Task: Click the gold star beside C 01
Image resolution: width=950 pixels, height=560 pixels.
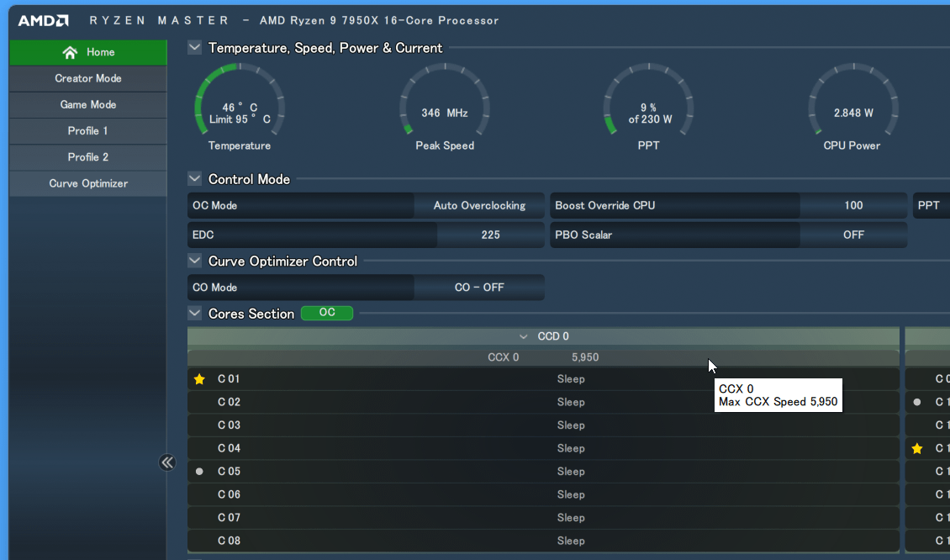Action: (x=199, y=379)
